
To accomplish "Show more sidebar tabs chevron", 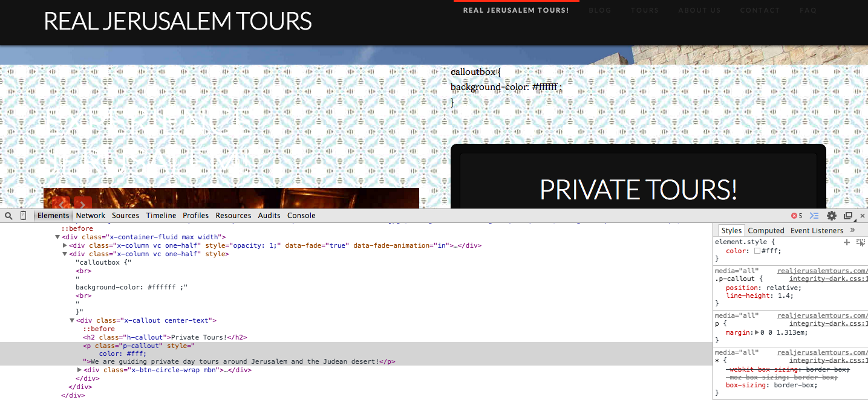I will pos(852,230).
